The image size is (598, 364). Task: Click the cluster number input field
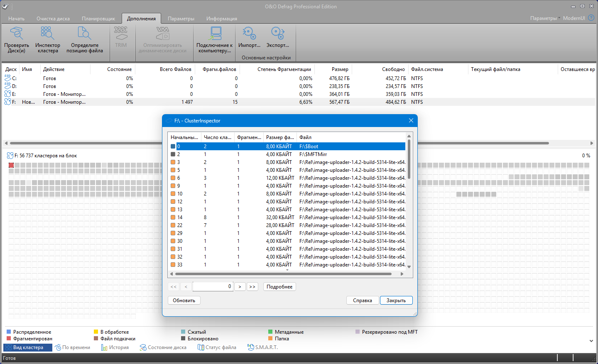pyautogui.click(x=213, y=286)
